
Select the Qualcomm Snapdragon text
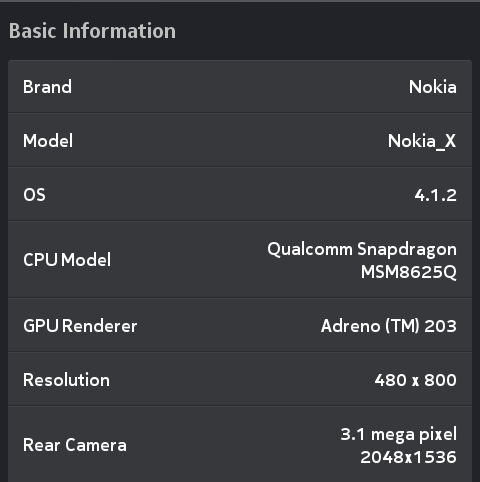(x=362, y=249)
